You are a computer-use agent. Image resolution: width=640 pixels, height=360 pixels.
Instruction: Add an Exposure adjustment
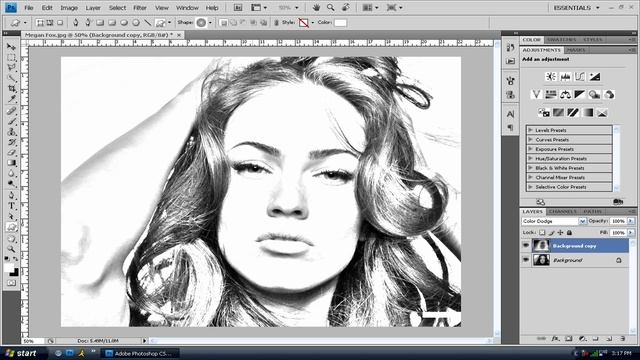pyautogui.click(x=595, y=76)
